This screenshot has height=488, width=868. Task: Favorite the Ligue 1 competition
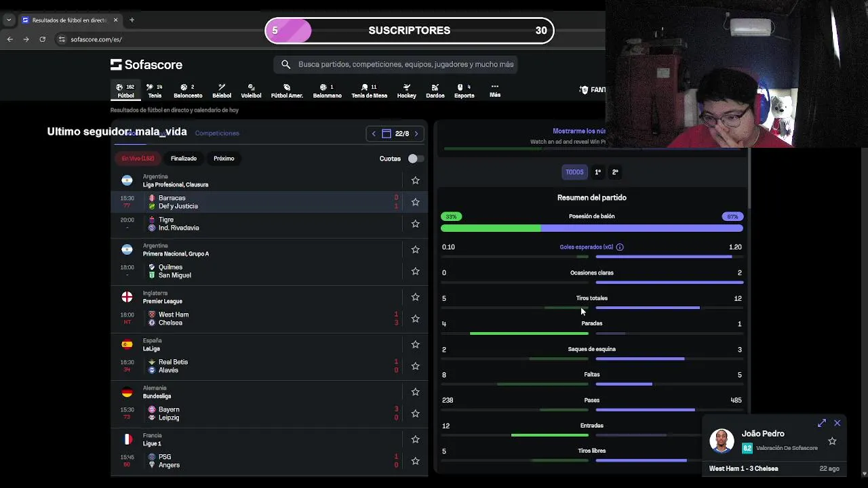pyautogui.click(x=416, y=439)
